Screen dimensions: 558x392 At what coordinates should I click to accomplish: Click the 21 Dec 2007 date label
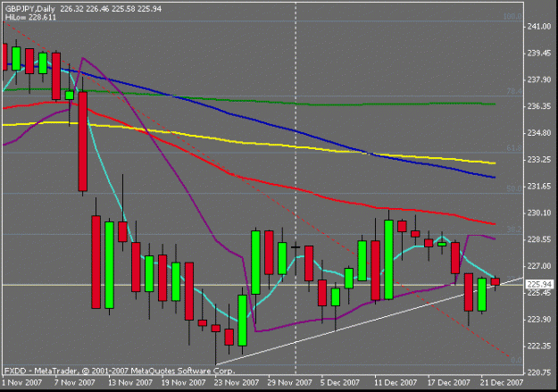[502, 383]
